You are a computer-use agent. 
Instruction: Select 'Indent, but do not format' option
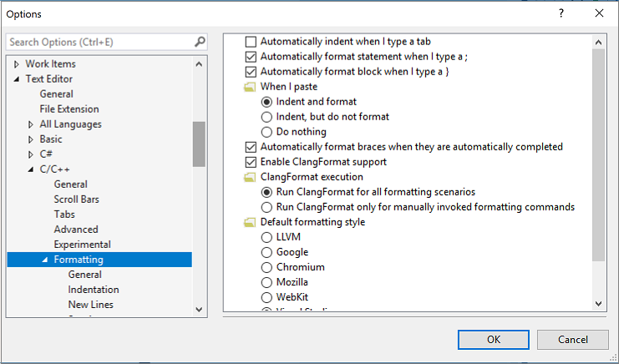pyautogui.click(x=267, y=117)
